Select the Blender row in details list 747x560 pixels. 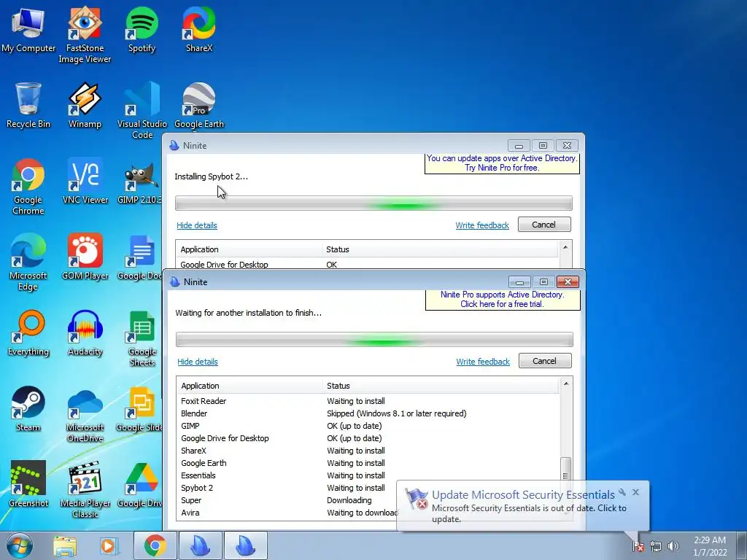(368, 413)
